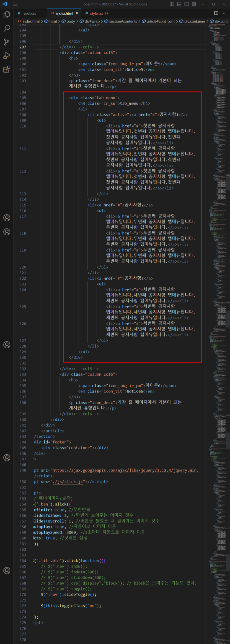Image resolution: width=230 pixels, height=644 pixels.
Task: Click the Notice6 icon_tit em line
Action: click(x=116, y=391)
